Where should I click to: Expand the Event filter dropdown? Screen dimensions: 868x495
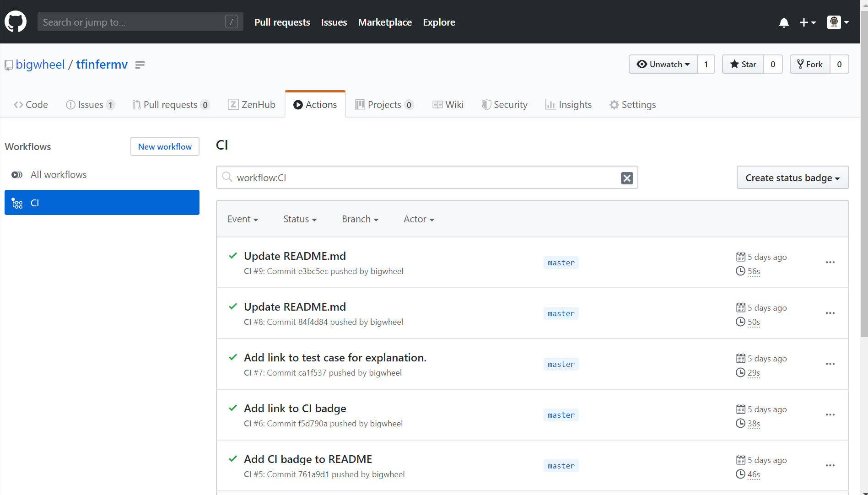coord(243,219)
